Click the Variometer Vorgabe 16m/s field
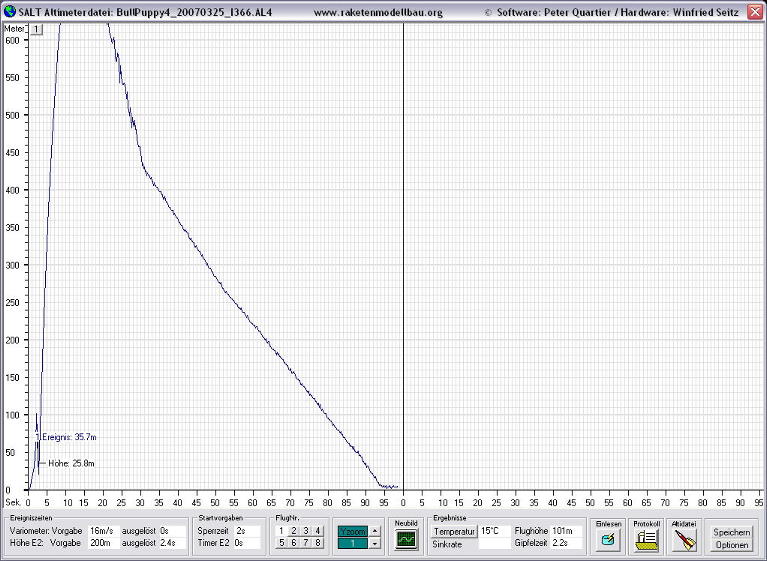Viewport: 767px width, 561px height. click(x=103, y=531)
